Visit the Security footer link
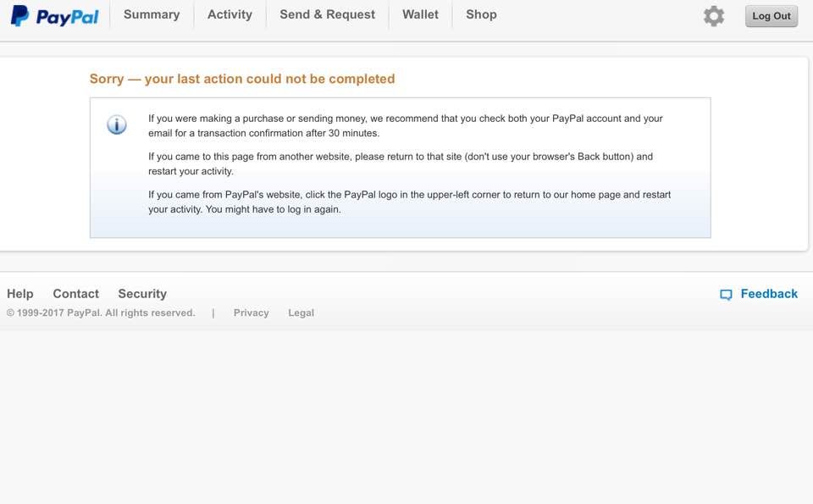Screen dimensions: 813x504 (x=142, y=294)
